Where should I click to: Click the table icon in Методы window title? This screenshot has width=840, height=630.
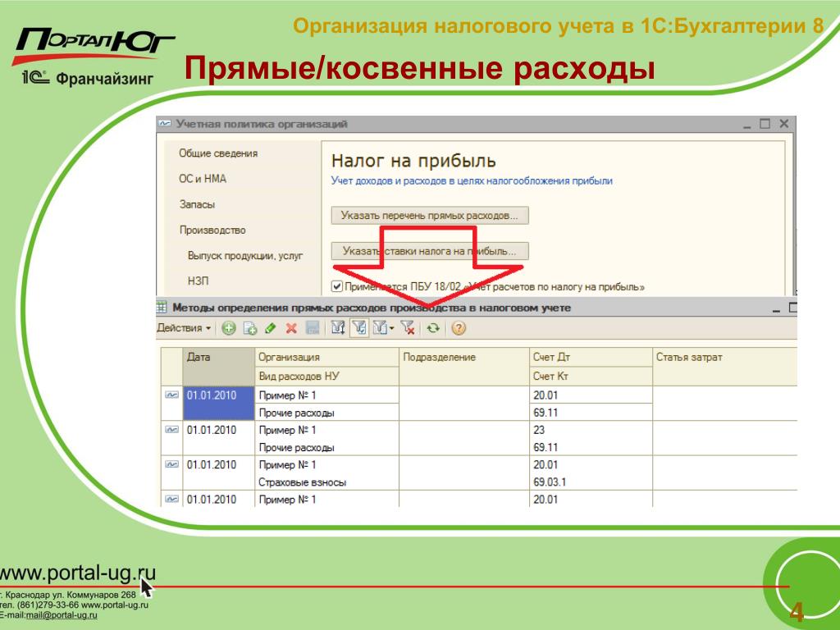coord(162,308)
